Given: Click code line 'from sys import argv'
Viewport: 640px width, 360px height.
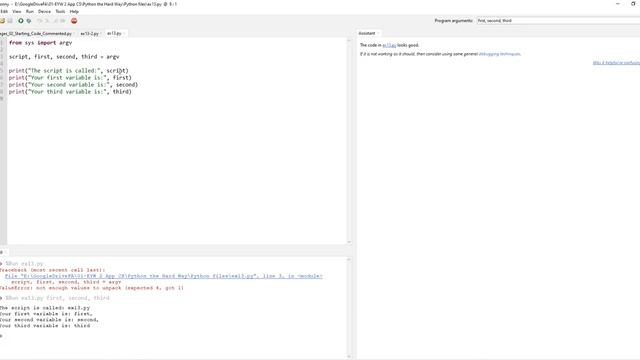Looking at the screenshot, I should 40,42.
